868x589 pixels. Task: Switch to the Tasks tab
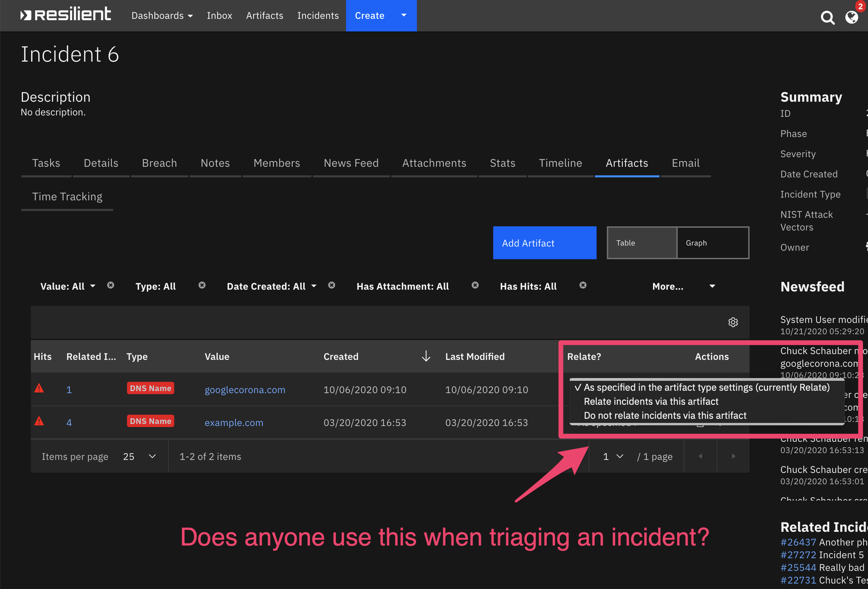[46, 163]
